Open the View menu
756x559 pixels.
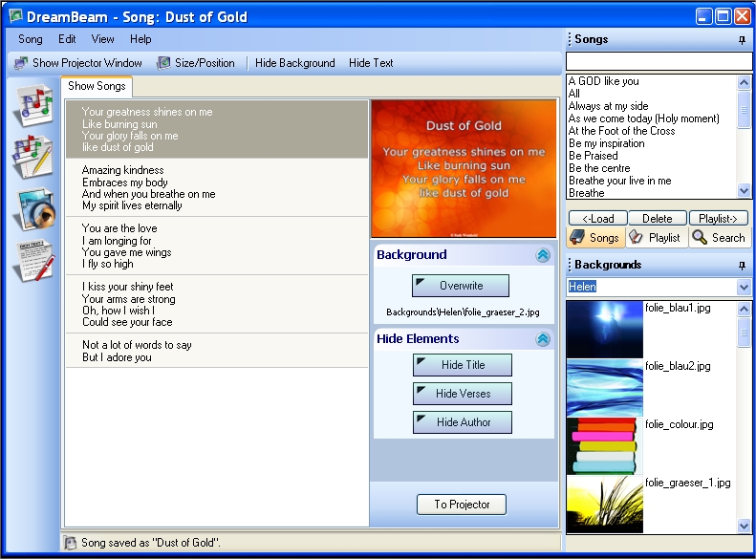pyautogui.click(x=102, y=39)
